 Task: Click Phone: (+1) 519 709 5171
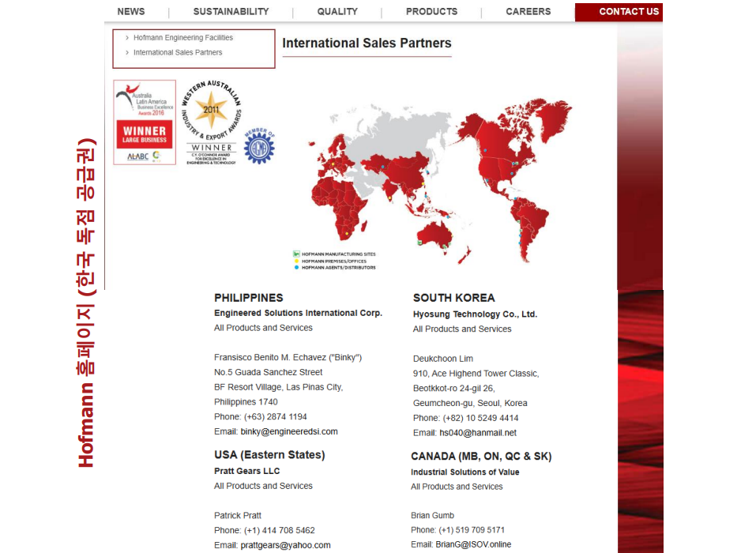457,530
